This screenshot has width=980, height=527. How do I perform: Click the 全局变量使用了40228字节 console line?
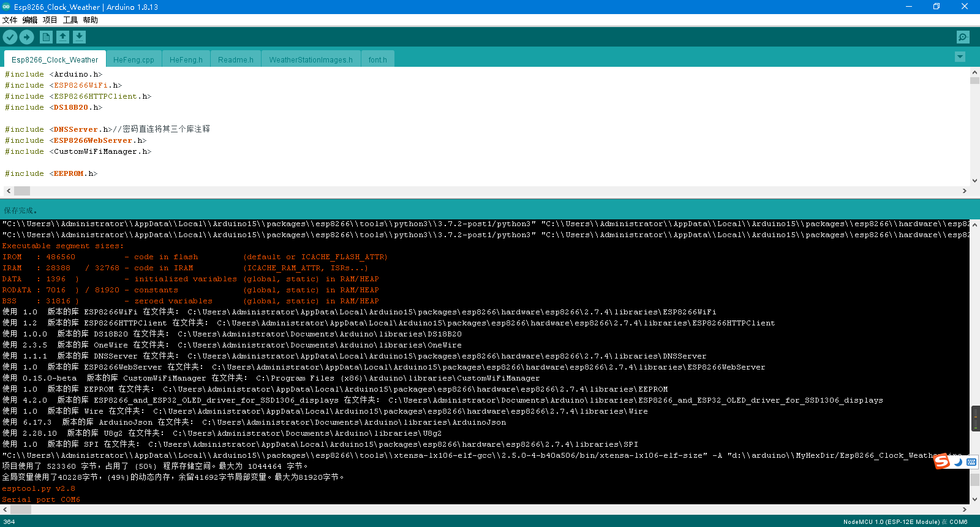[x=173, y=477]
